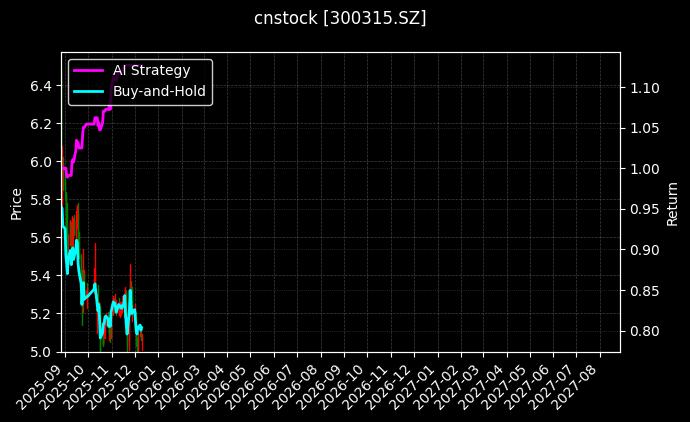The width and height of the screenshot is (690, 422).
Task: Click the 6.2 price tick label
Action: (40, 124)
